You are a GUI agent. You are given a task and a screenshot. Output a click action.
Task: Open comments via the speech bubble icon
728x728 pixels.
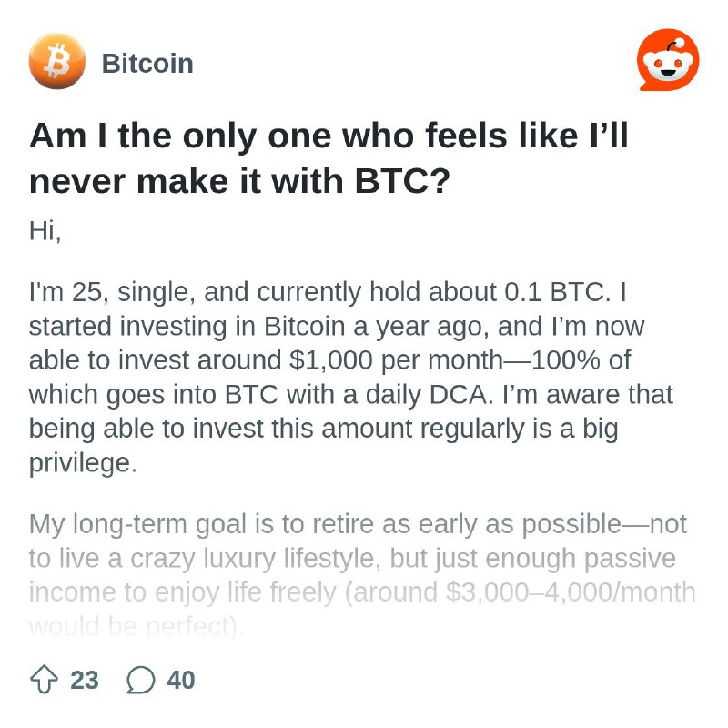141,680
